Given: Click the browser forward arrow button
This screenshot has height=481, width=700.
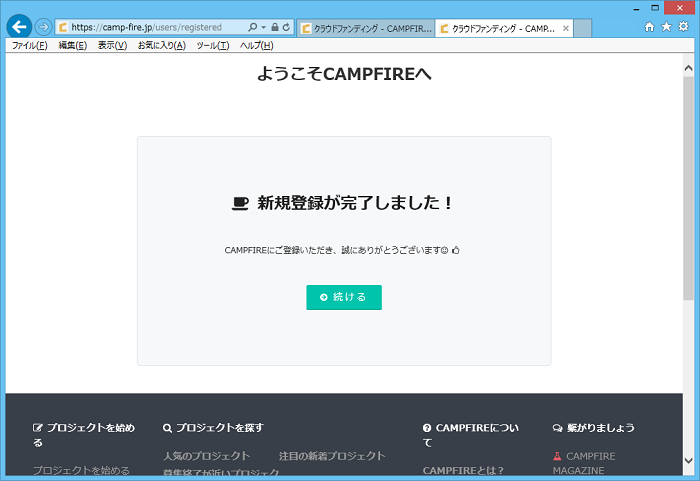Looking at the screenshot, I should coord(43,27).
